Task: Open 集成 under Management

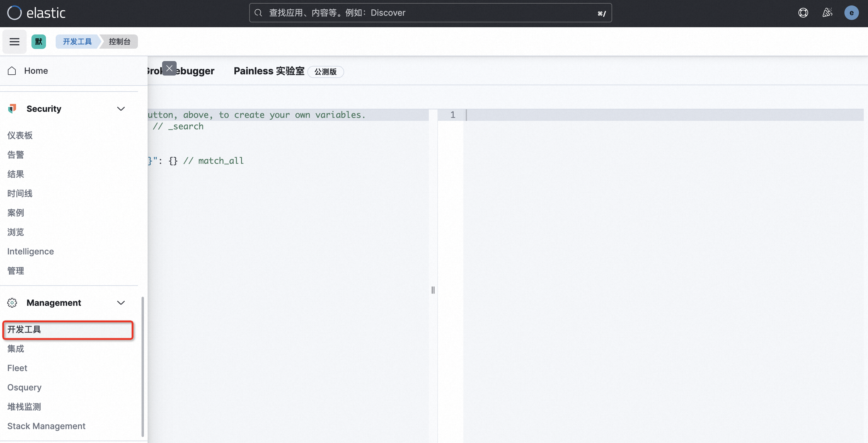Action: click(16, 349)
